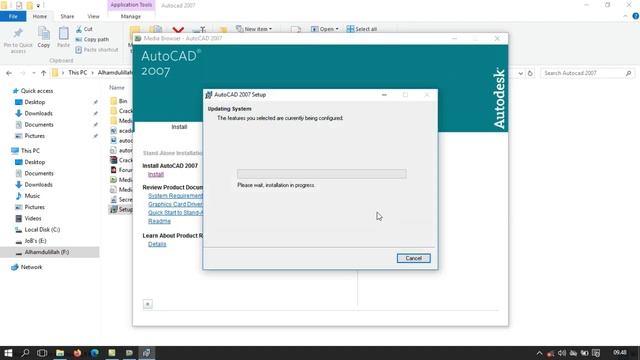Viewport: 640px width, 360px height.
Task: Click Select all in the ribbon
Action: 362,29
